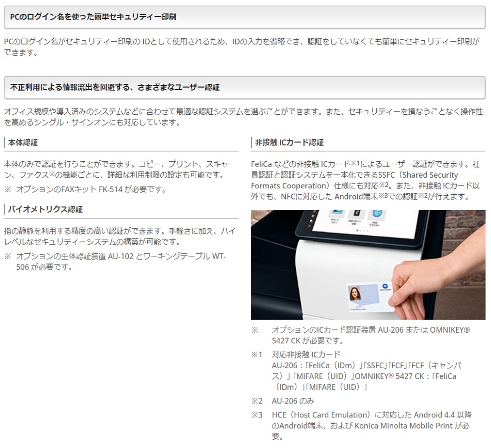491x448 pixels.
Task: Click footnote ※2 "AU-206 のみ"
Action: (293, 401)
